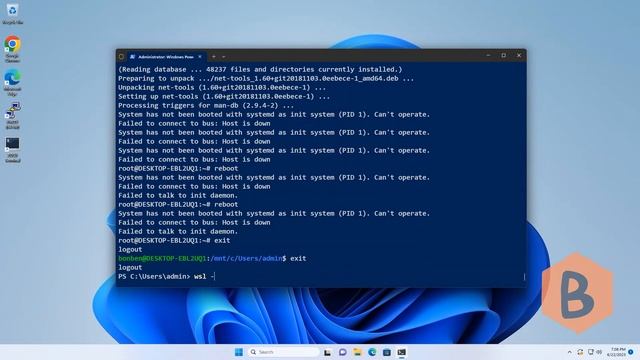Image resolution: width=640 pixels, height=360 pixels.
Task: Click the first 'root@DESKTOP-EBL2UQ1:~# reboot' line
Action: (178, 168)
